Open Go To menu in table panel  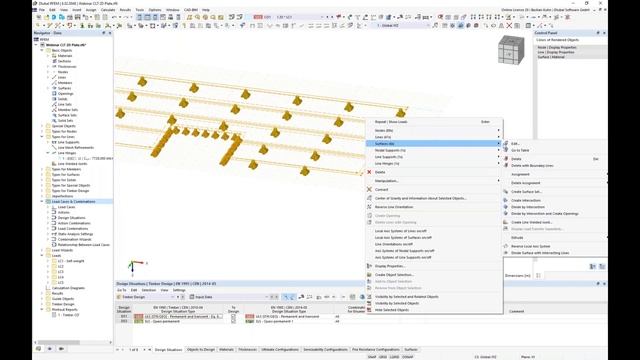pos(122,290)
